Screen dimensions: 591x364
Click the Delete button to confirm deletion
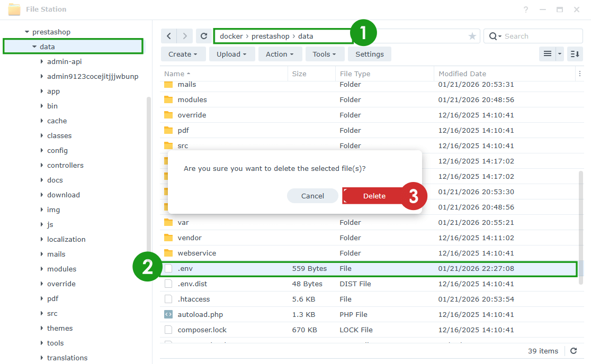[x=374, y=195]
